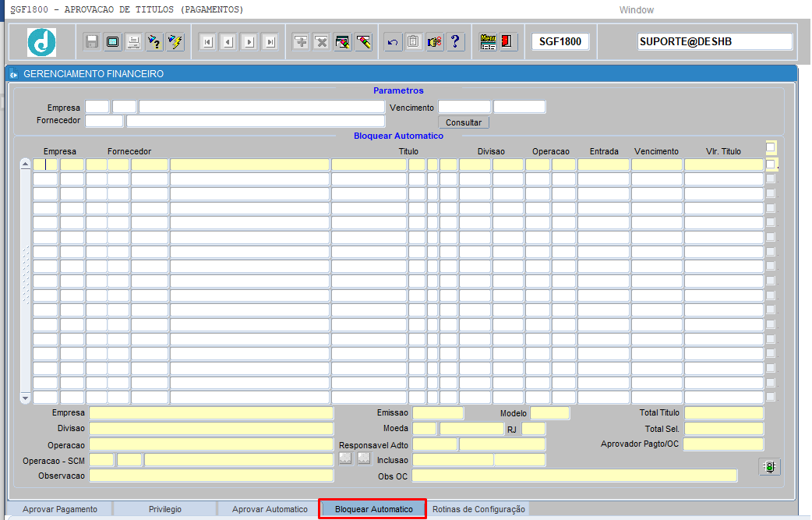812x520 pixels.
Task: Go to the last record
Action: pos(270,42)
